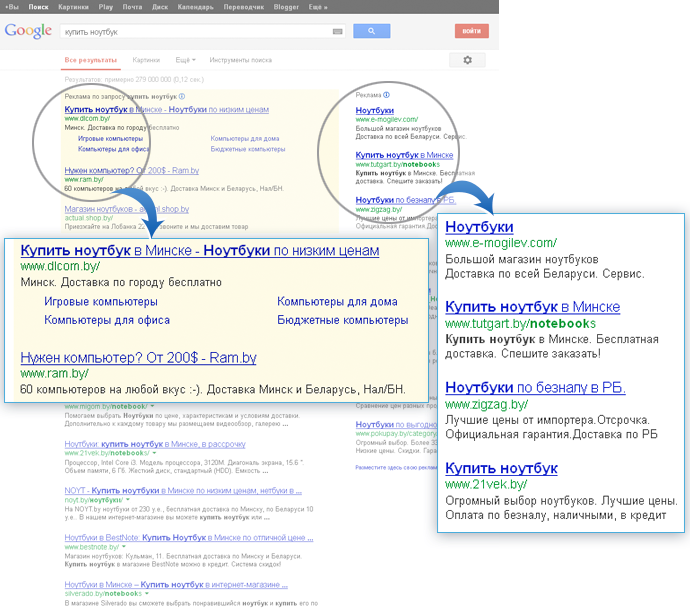Click the info icon beside 'Реклама по запросу'
This screenshot has width=690, height=608.
(182, 96)
